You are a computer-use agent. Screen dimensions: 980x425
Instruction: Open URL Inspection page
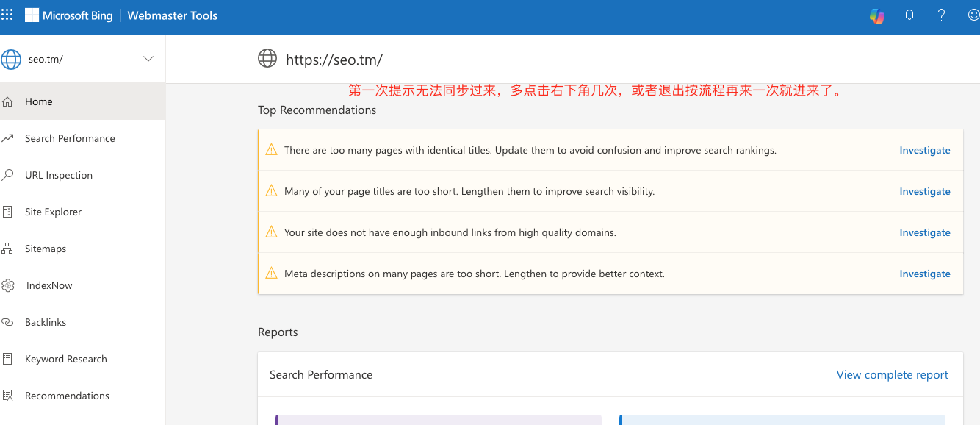pyautogui.click(x=59, y=175)
